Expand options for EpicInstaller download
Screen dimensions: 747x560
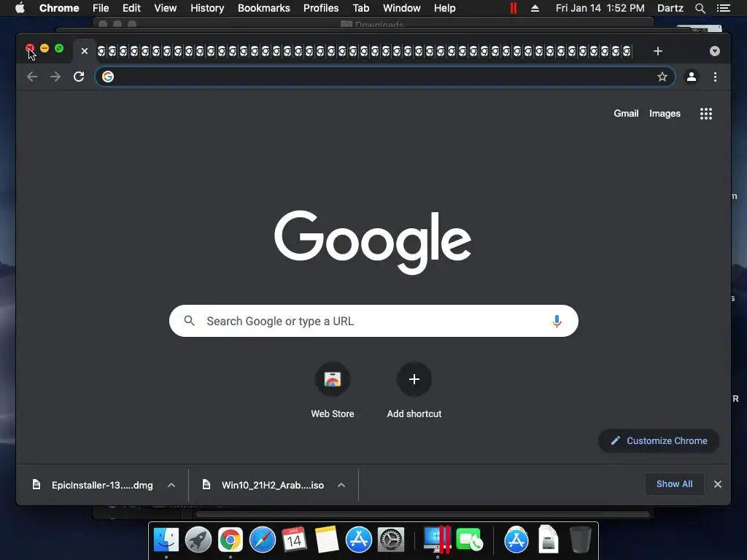tap(171, 485)
